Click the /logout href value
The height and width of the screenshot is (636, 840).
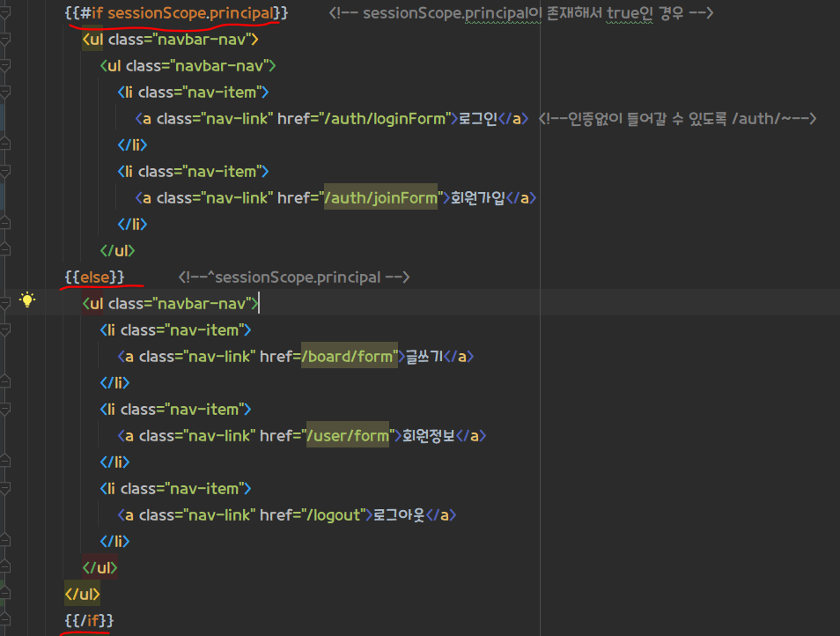pos(333,515)
